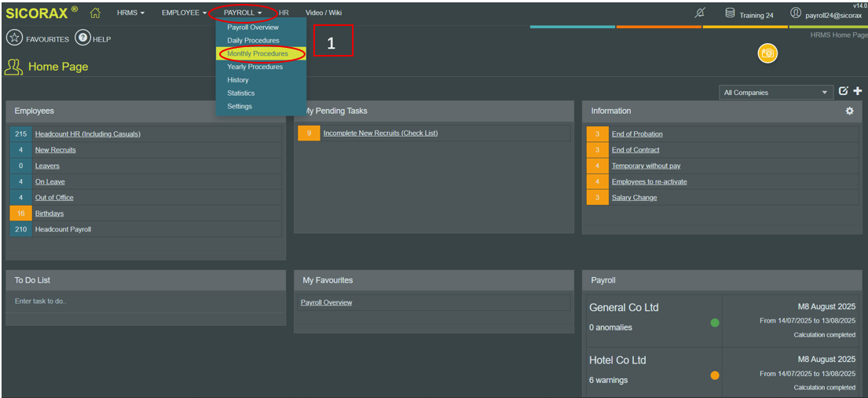The image size is (868, 398).
Task: Click the plus icon to add widget
Action: point(858,91)
